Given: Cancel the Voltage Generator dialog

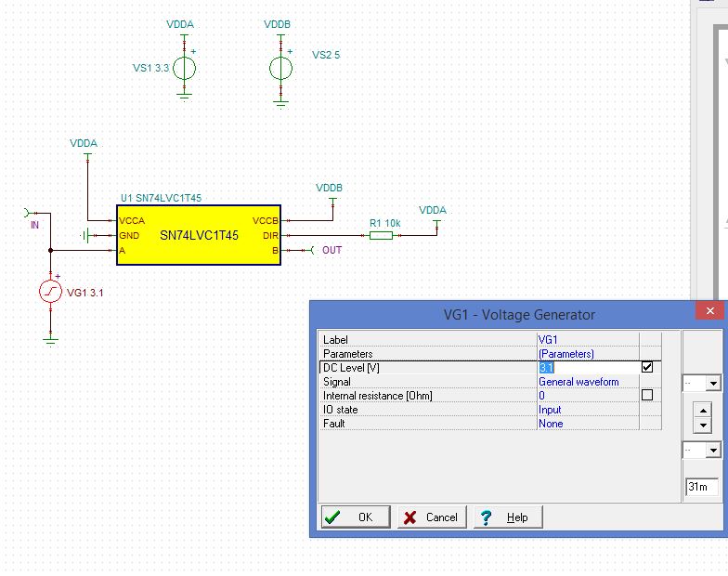Looking at the screenshot, I should [x=432, y=517].
